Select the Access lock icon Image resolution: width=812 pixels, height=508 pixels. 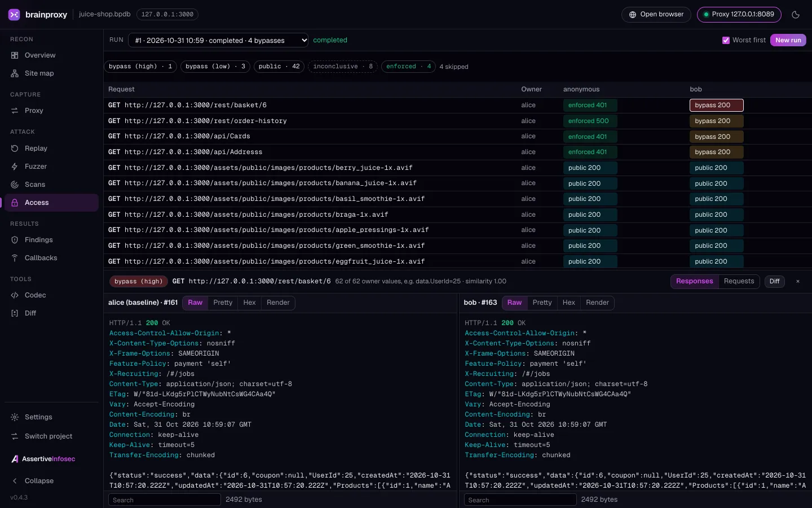[15, 203]
